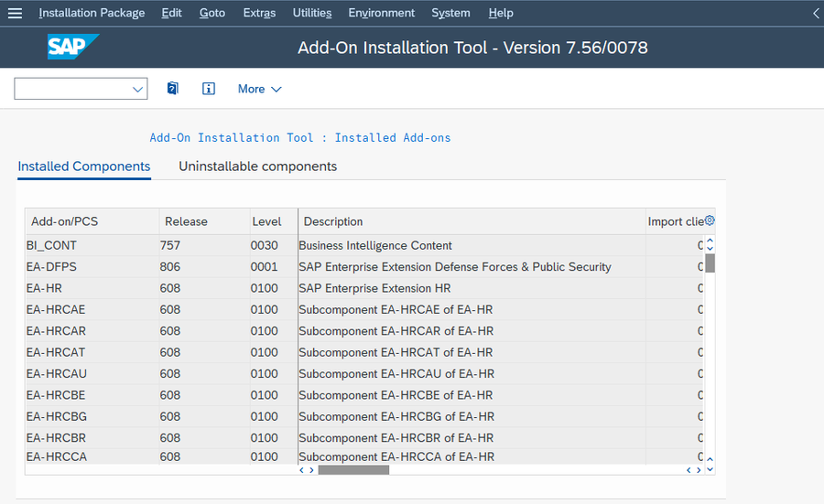The image size is (824, 504).
Task: Select the EA-HRCAR add-on cell
Action: (x=92, y=331)
